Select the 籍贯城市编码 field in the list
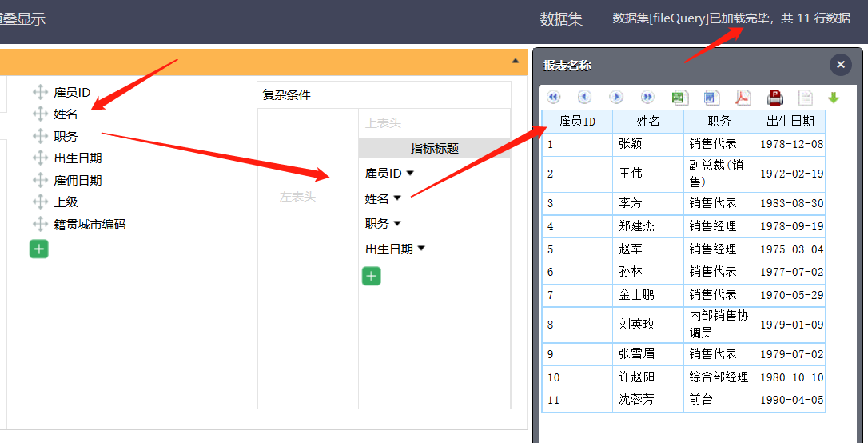This screenshot has height=443, width=868. point(90,225)
